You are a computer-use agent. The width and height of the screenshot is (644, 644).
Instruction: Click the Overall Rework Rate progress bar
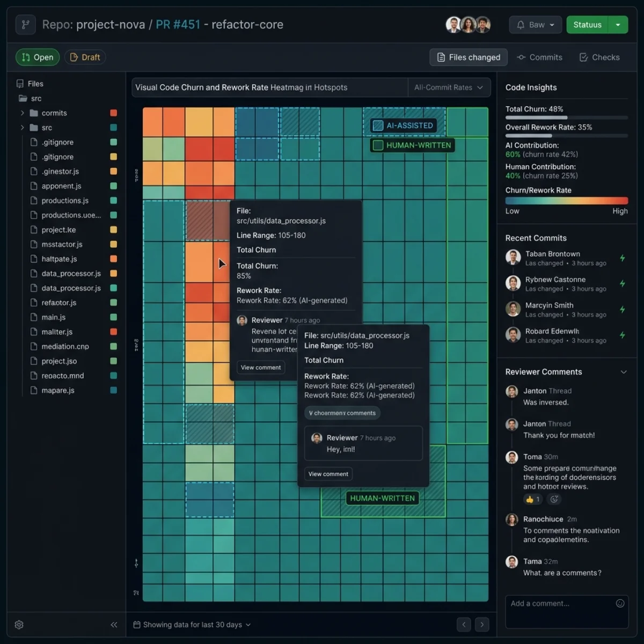pos(566,136)
